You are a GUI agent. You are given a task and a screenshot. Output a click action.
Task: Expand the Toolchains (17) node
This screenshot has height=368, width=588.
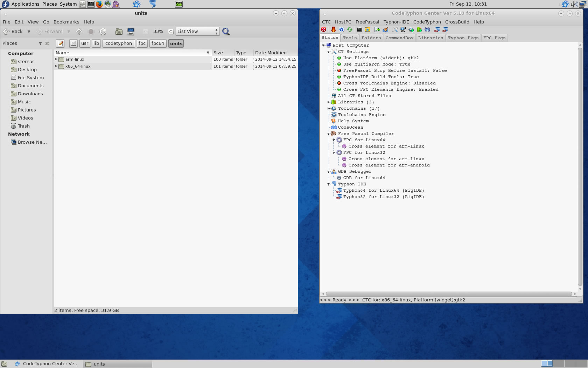pyautogui.click(x=329, y=108)
